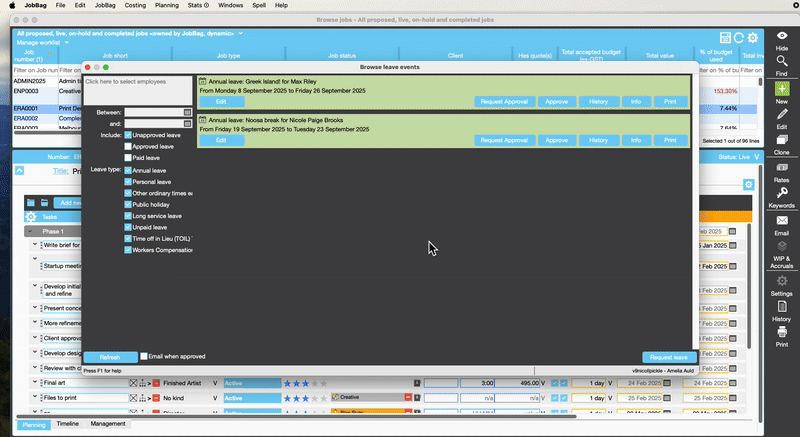This screenshot has width=800, height=437.
Task: Click Refresh button in leave browser
Action: point(110,357)
